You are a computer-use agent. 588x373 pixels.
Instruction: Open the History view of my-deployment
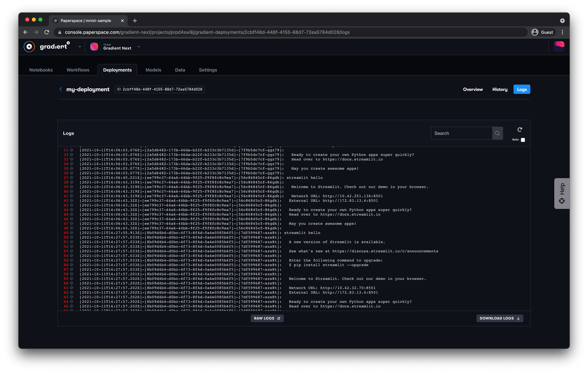(500, 89)
